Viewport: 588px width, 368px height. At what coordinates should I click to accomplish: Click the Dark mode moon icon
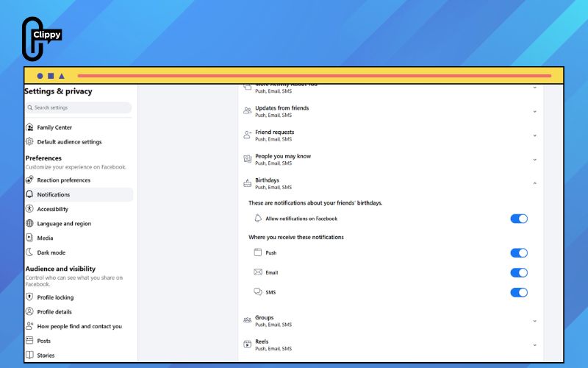pyautogui.click(x=29, y=252)
